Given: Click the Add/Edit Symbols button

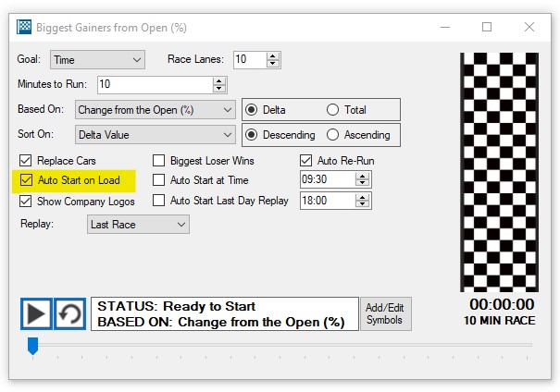Looking at the screenshot, I should pos(384,313).
